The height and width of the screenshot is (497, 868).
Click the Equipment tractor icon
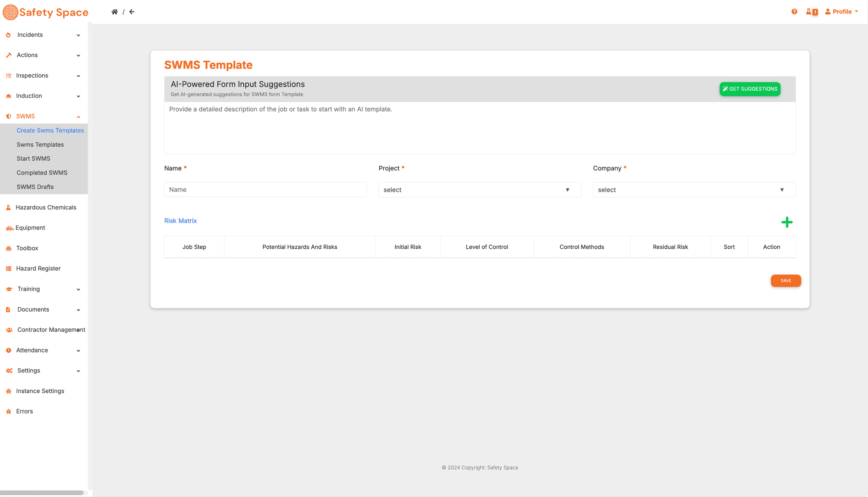10,228
